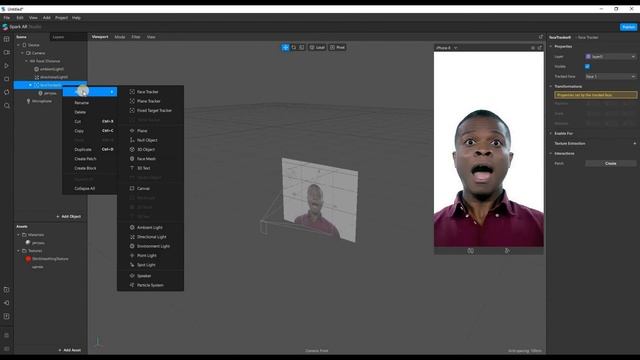The height and width of the screenshot is (360, 640).
Task: Select the move manipulator tool in viewport toolbar
Action: click(x=285, y=47)
